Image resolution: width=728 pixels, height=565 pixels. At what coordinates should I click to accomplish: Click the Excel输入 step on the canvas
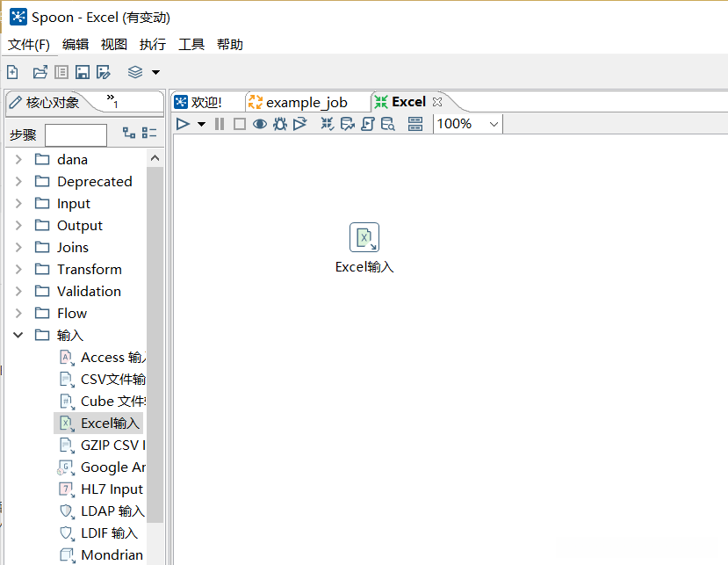(x=364, y=237)
